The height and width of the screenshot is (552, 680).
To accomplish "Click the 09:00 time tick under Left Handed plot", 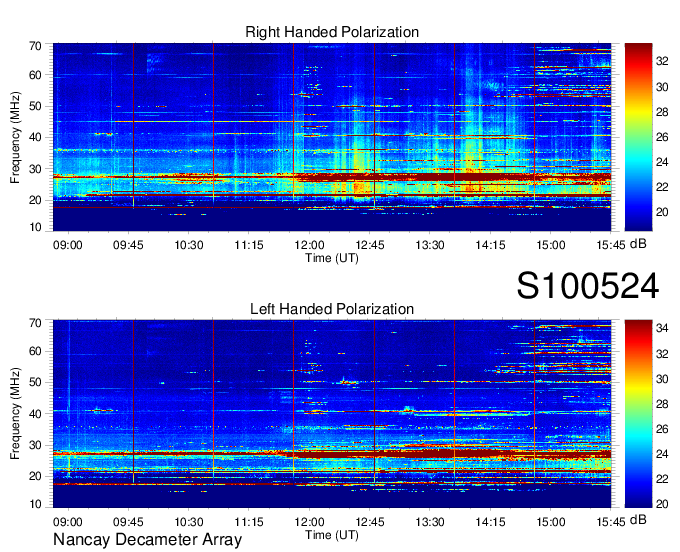I will (x=68, y=522).
